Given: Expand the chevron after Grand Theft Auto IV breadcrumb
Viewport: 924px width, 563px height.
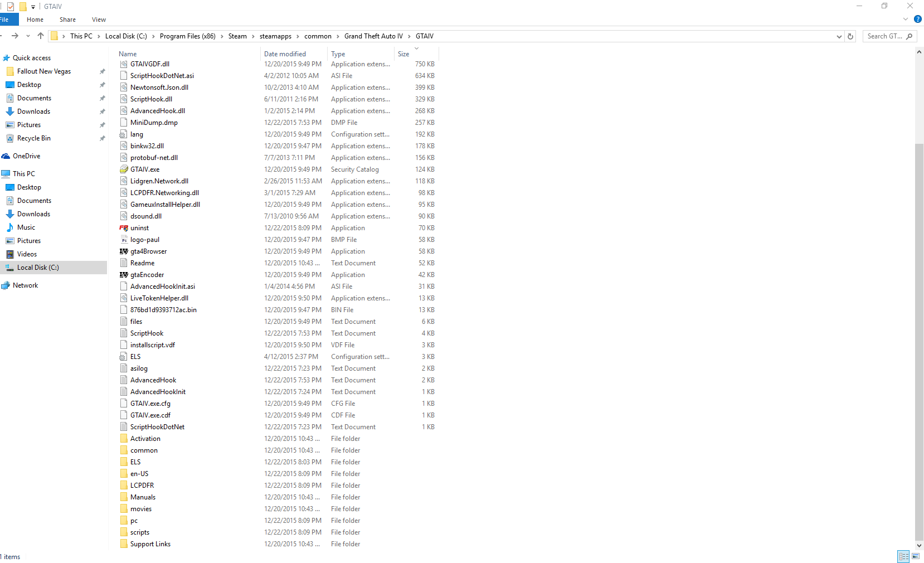Looking at the screenshot, I should click(x=409, y=36).
